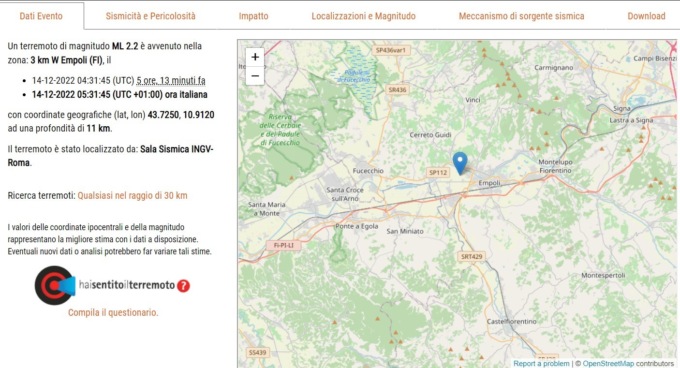The image size is (680, 368).
Task: Click Montelupo Fiorentino label on map
Action: (555, 166)
